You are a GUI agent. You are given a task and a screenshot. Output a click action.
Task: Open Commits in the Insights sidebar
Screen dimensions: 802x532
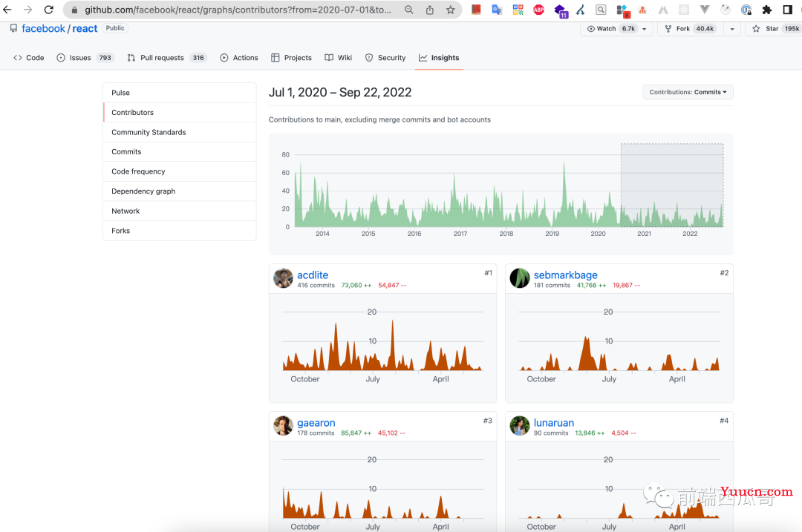pos(180,152)
